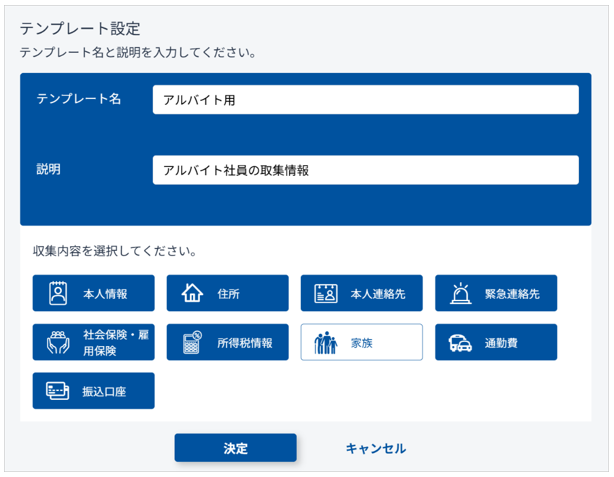Image resolution: width=614 pixels, height=477 pixels.
Task: Click the ID card icon for 本人連絡先
Action: click(326, 294)
